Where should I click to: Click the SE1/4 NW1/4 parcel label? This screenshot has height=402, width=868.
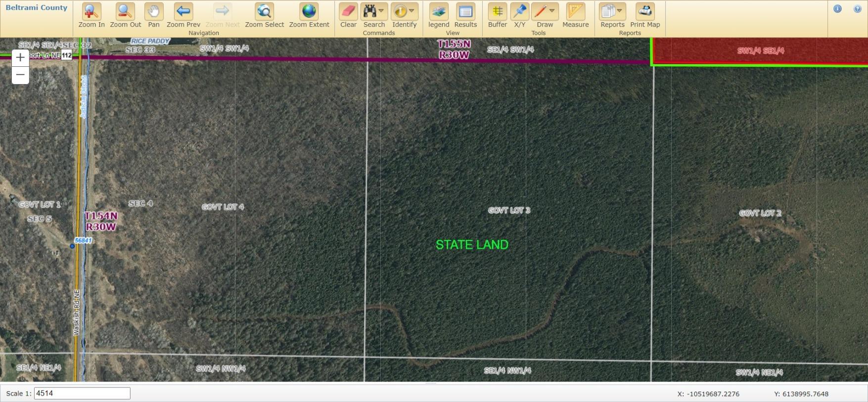(507, 370)
